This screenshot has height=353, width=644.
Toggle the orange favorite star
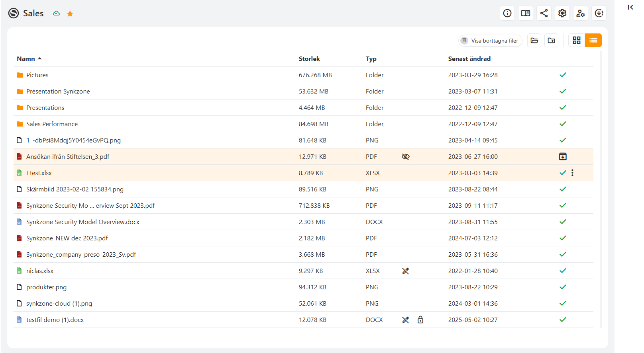[70, 14]
